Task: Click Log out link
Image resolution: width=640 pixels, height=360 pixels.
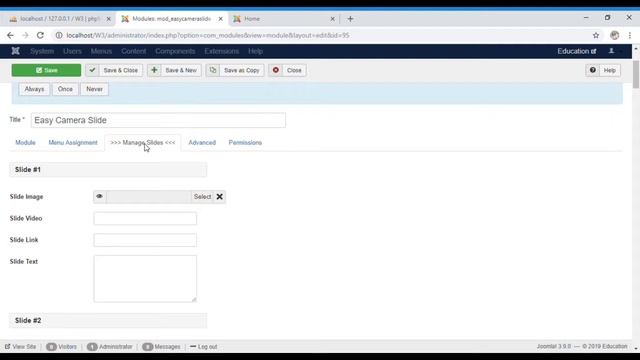Action: 204,347
